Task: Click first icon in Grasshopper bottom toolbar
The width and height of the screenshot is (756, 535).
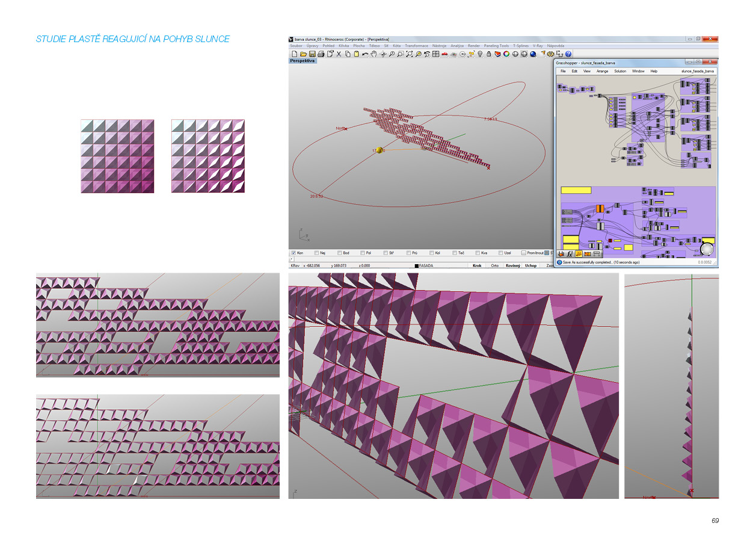Action: (x=561, y=254)
